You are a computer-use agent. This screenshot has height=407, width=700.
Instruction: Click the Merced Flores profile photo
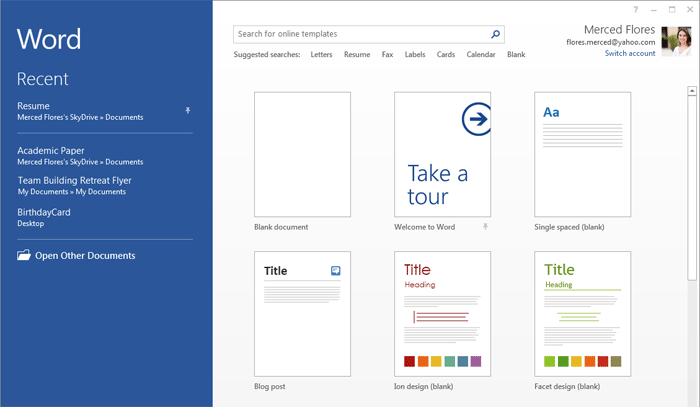[677, 41]
